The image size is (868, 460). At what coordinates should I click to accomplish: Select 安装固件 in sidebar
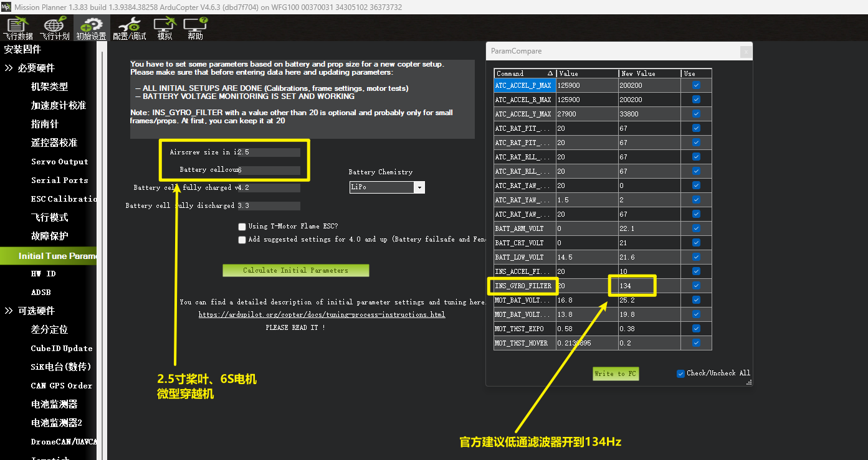pyautogui.click(x=22, y=49)
